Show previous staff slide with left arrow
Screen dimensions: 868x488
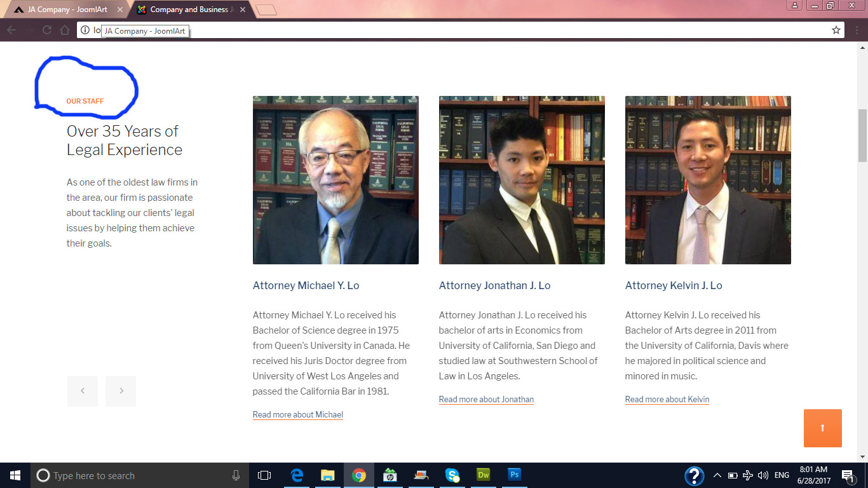83,391
